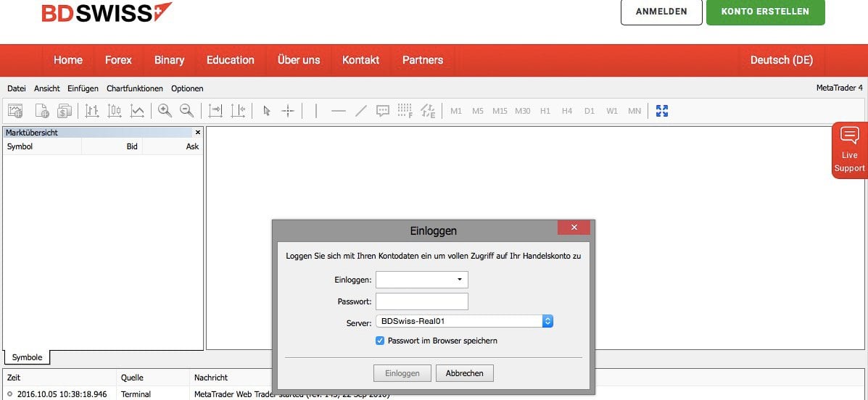Open the Einfügen menu

click(x=83, y=88)
